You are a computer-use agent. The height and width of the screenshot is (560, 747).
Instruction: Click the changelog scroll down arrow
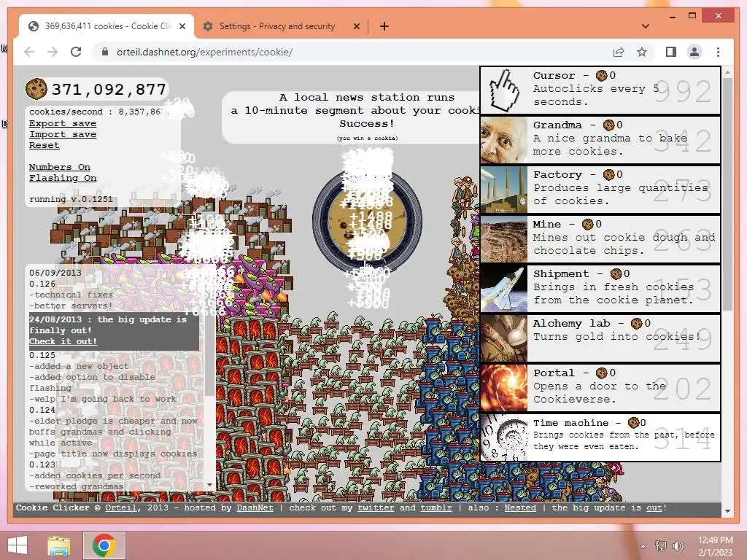(209, 485)
